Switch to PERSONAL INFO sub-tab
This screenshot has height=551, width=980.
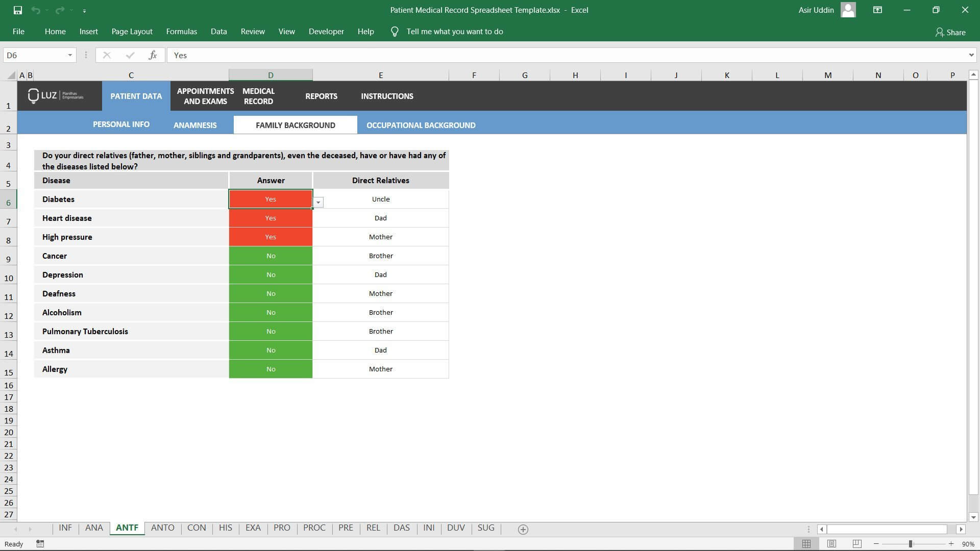pos(121,124)
